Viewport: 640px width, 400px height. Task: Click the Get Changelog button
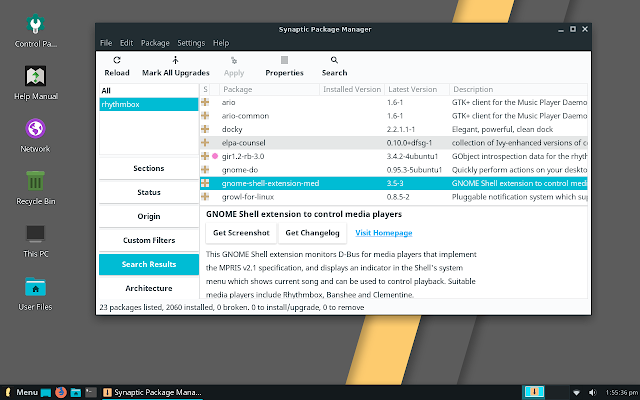point(312,233)
